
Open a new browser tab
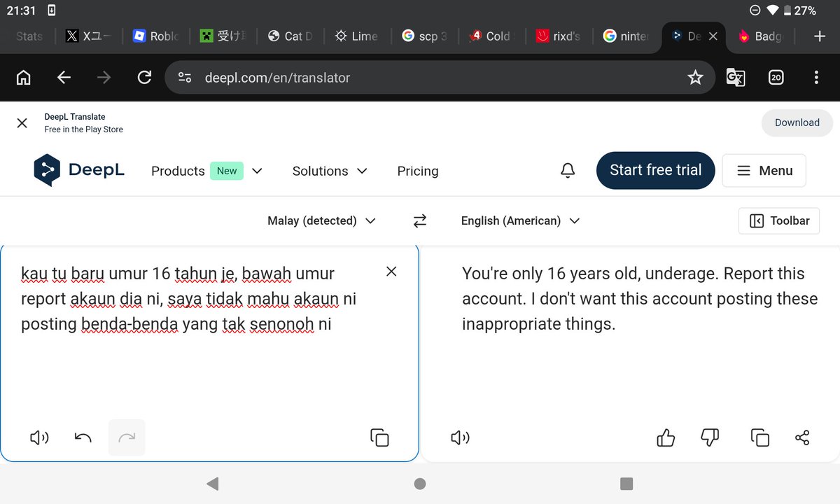(x=820, y=36)
